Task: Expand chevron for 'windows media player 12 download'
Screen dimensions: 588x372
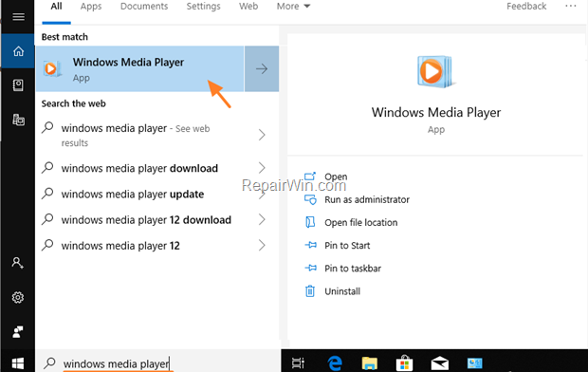Action: [x=262, y=219]
